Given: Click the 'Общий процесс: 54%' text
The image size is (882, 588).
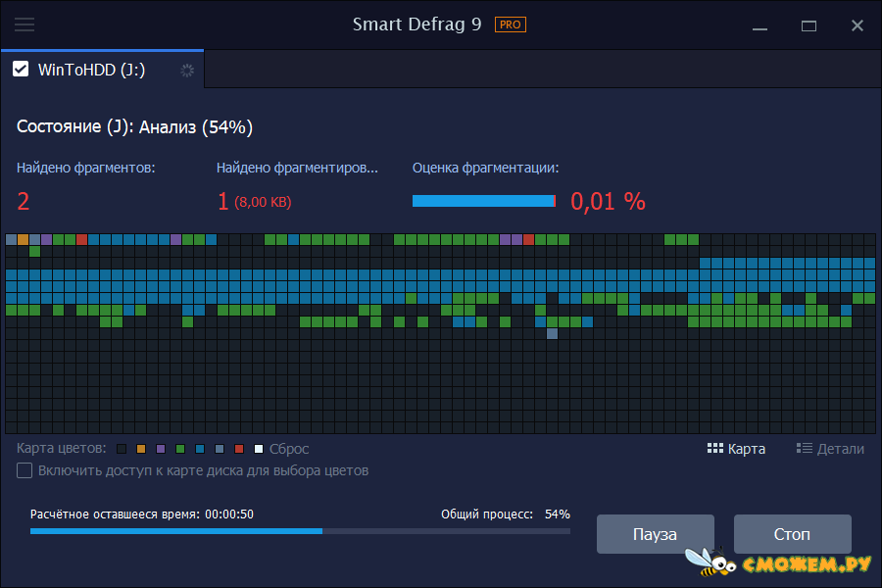Looking at the screenshot, I should pyautogui.click(x=506, y=514).
